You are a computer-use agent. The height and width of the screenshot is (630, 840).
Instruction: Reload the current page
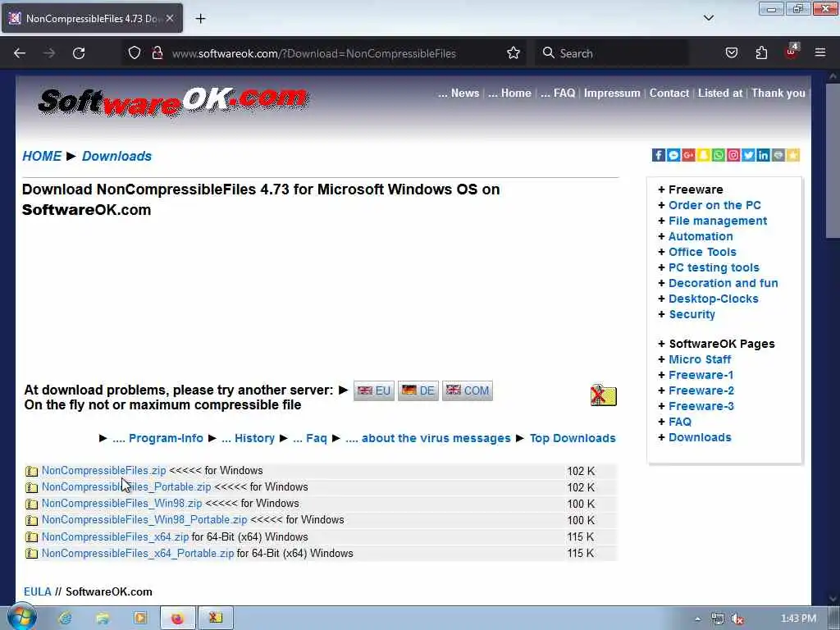tap(79, 53)
